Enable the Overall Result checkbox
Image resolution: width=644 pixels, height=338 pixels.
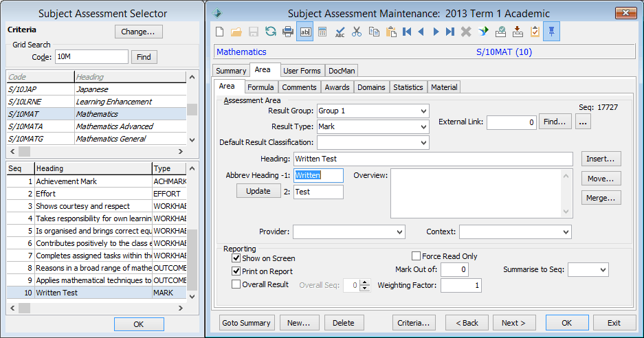tap(236, 284)
